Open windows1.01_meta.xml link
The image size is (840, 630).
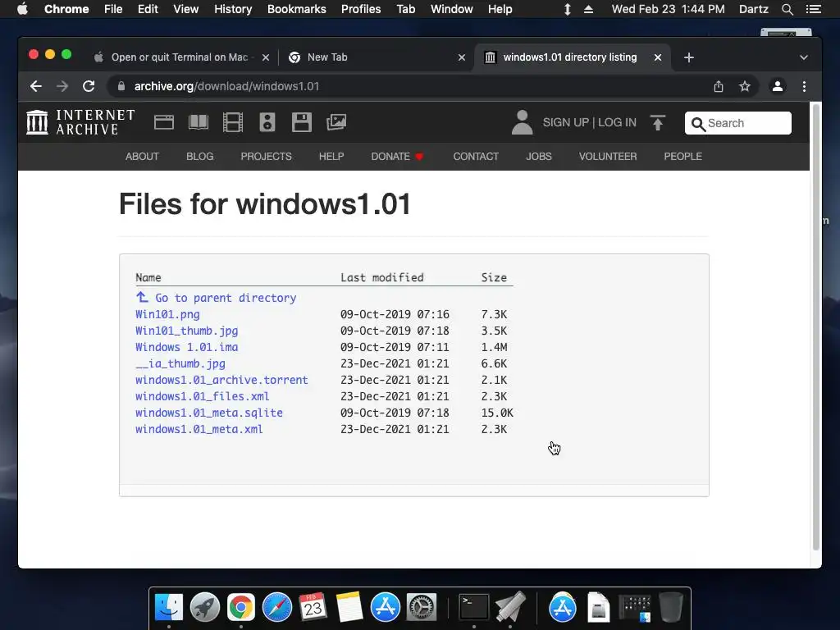(x=199, y=429)
